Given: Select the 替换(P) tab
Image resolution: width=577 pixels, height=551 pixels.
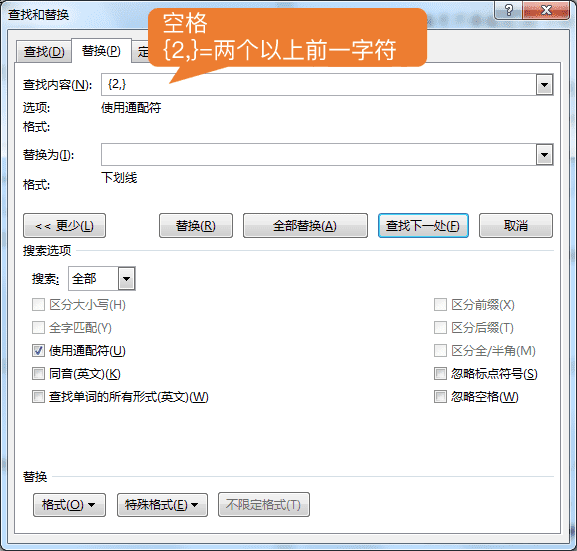Looking at the screenshot, I should click(x=101, y=51).
